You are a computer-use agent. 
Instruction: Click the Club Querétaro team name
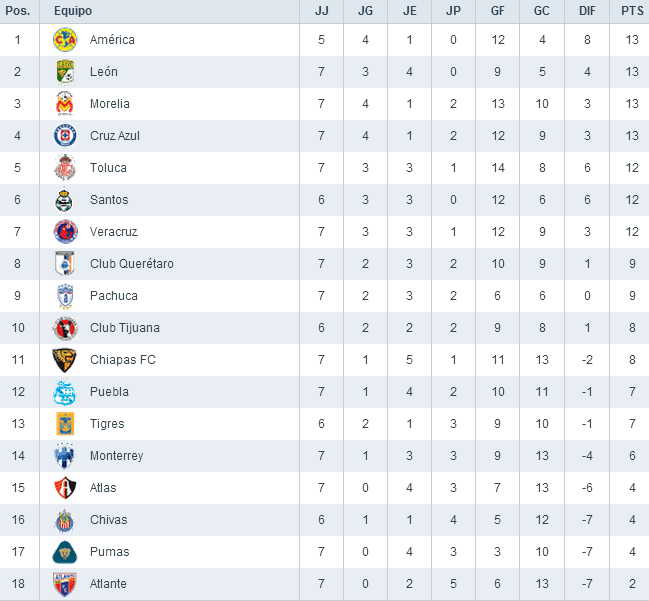tap(132, 264)
